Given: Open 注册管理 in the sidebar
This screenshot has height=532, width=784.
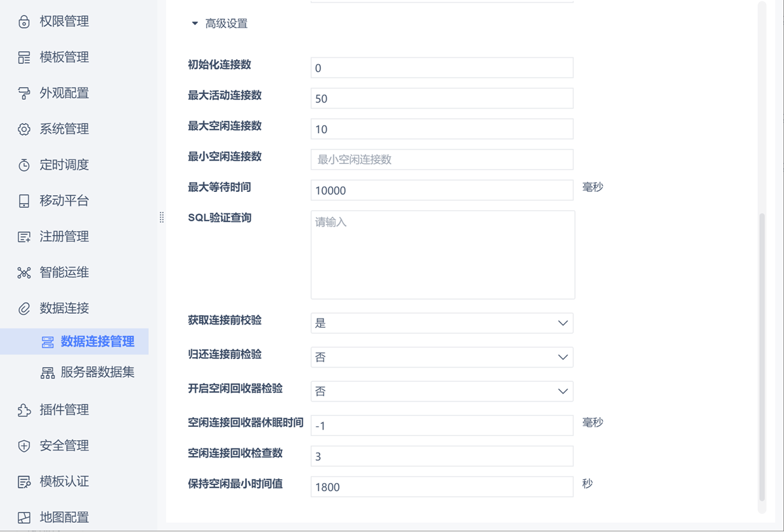Looking at the screenshot, I should [x=64, y=236].
